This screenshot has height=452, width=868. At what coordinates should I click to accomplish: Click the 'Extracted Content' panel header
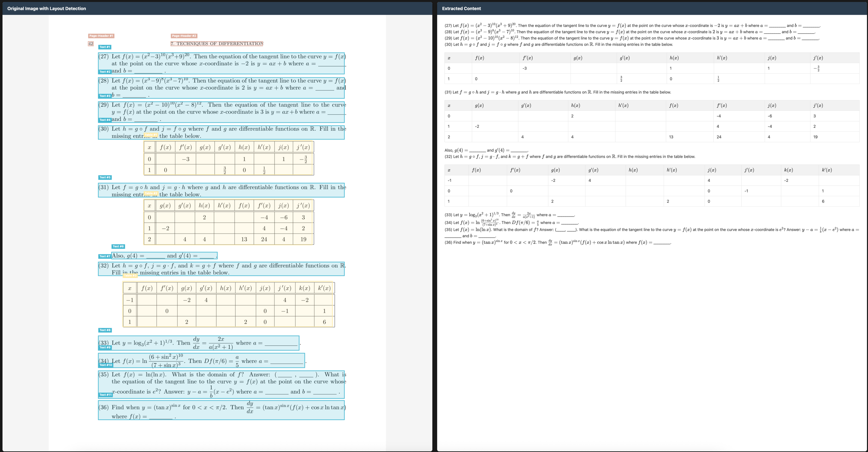click(461, 9)
